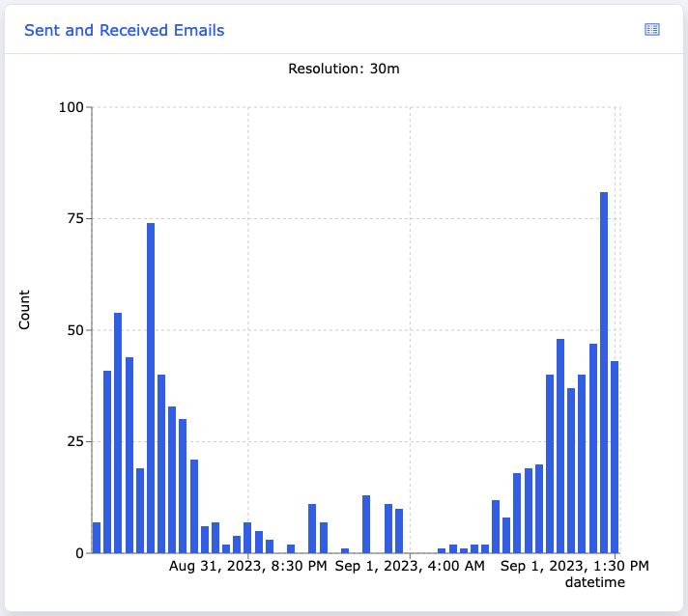Select the bar of height 48 on right side
The image size is (688, 616).
click(560, 446)
